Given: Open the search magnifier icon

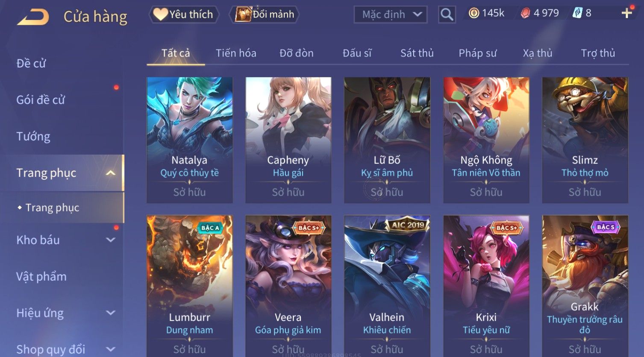Looking at the screenshot, I should click(x=447, y=15).
